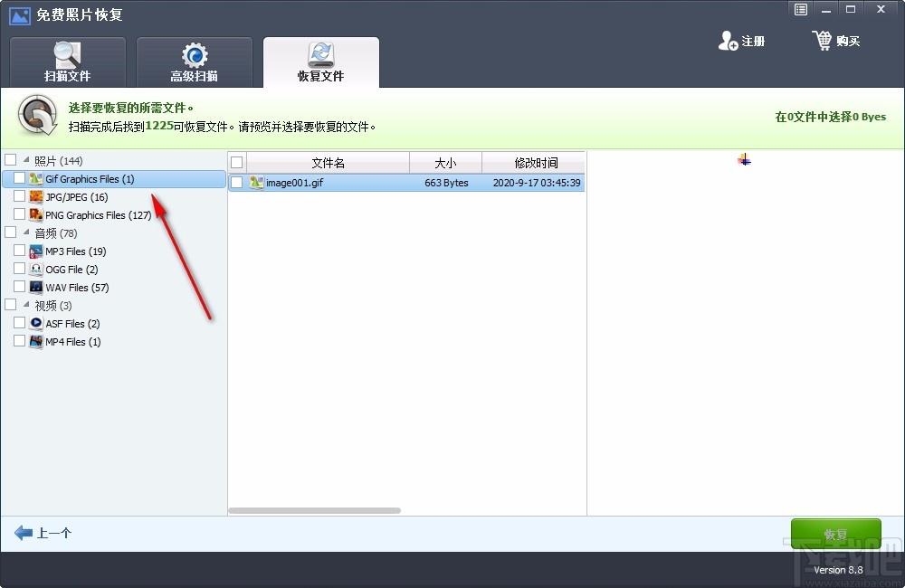Tick the 音频 (78) category checkbox
905x588 pixels.
tap(10, 232)
